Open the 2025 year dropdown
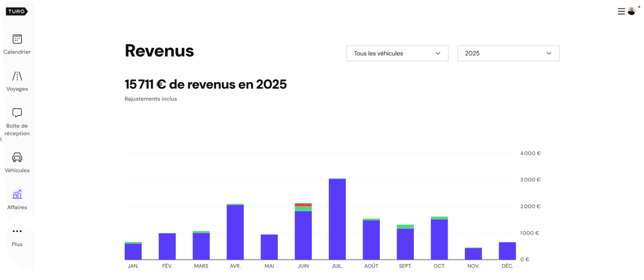 pos(508,54)
